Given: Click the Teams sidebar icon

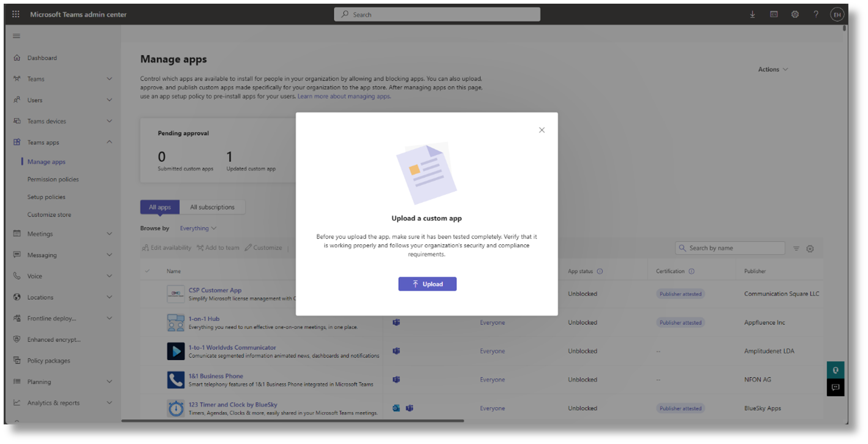Looking at the screenshot, I should (x=17, y=79).
